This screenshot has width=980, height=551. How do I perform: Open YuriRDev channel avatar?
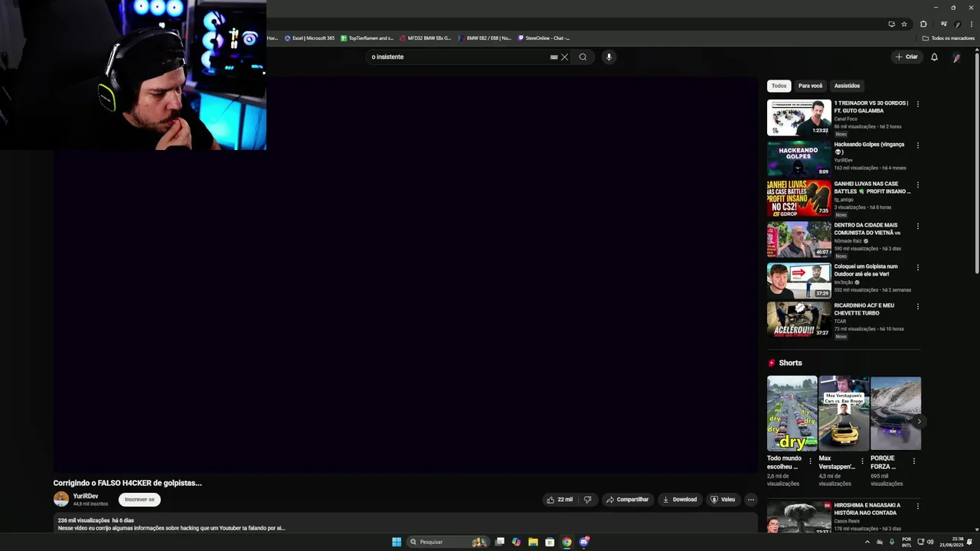(60, 499)
